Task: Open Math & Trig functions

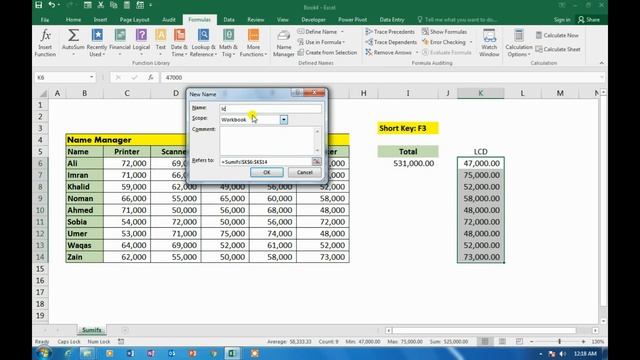Action: (228, 43)
